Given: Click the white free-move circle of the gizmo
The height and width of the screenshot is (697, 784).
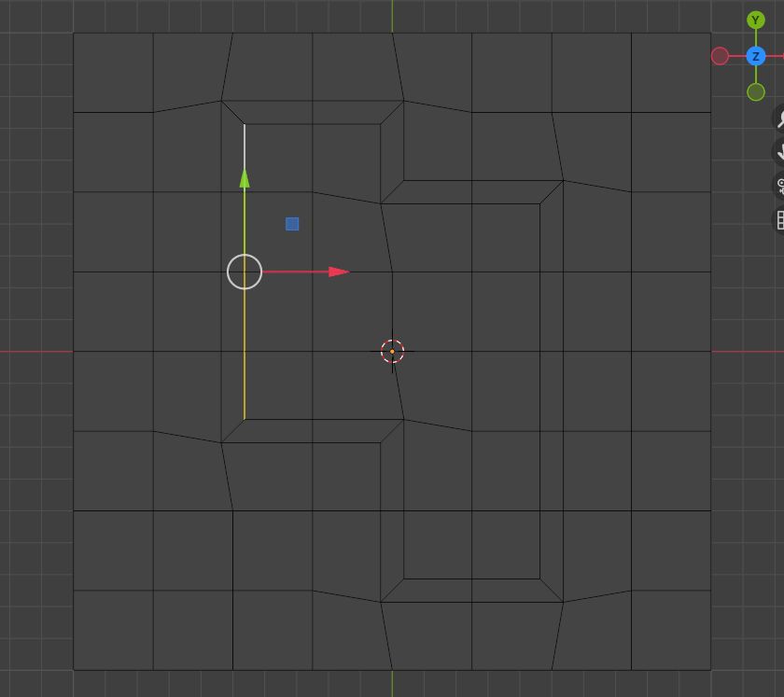Looking at the screenshot, I should click(x=245, y=272).
